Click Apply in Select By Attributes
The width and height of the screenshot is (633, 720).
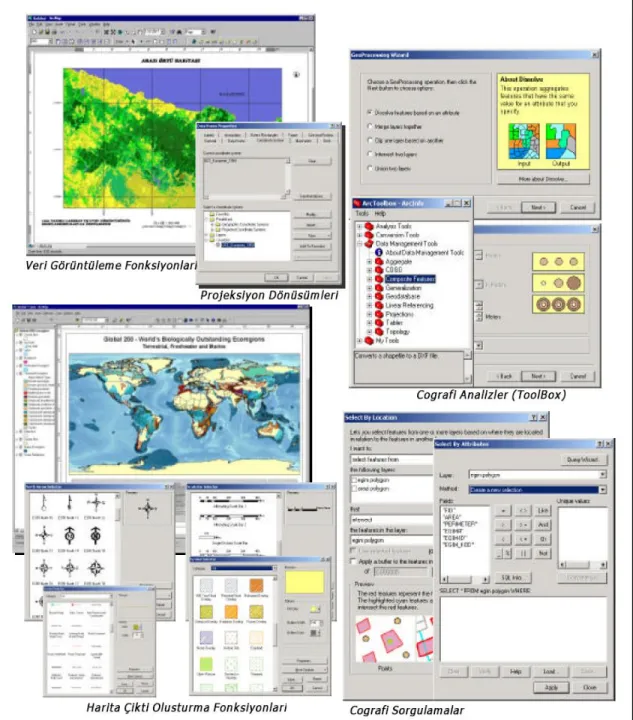click(551, 687)
